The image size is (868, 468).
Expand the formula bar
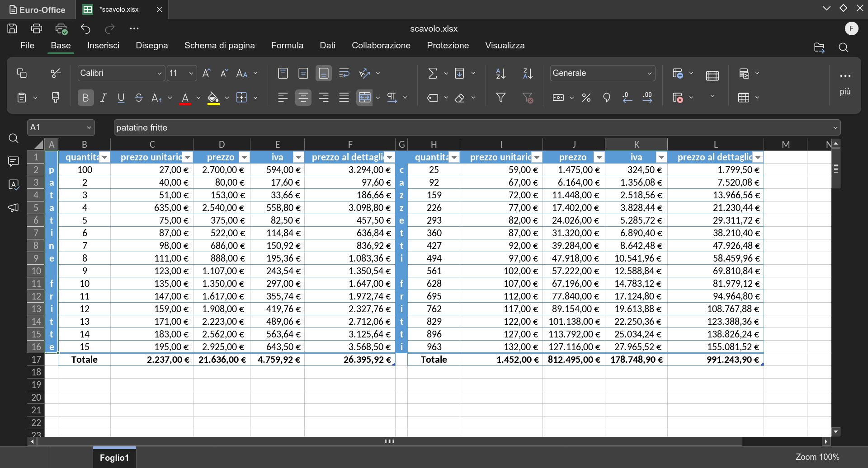point(835,128)
